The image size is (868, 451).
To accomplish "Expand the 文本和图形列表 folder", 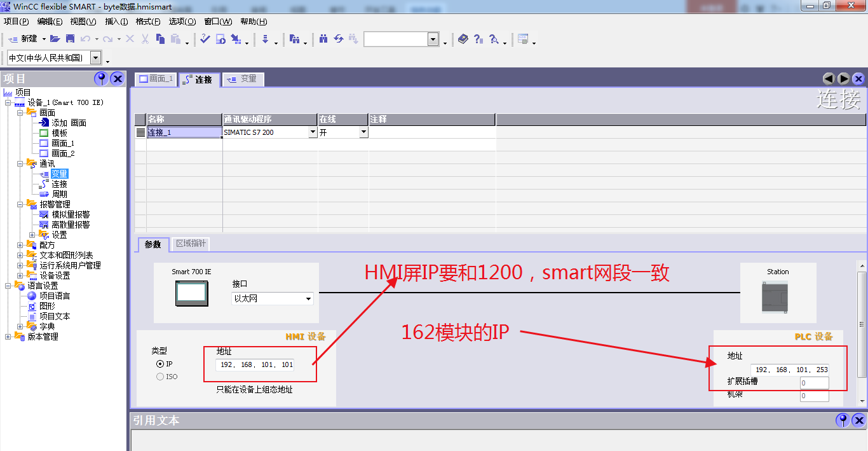I will click(20, 255).
